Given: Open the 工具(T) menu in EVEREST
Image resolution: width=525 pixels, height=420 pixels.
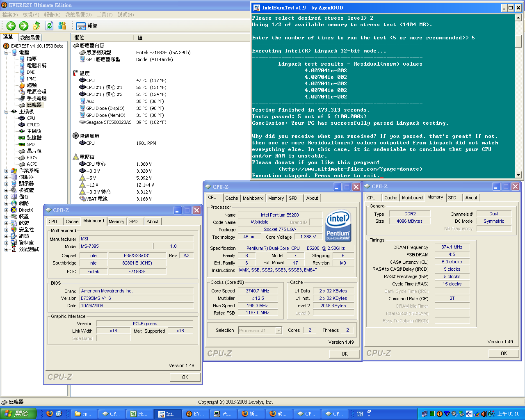Looking at the screenshot, I should pyautogui.click(x=105, y=15).
